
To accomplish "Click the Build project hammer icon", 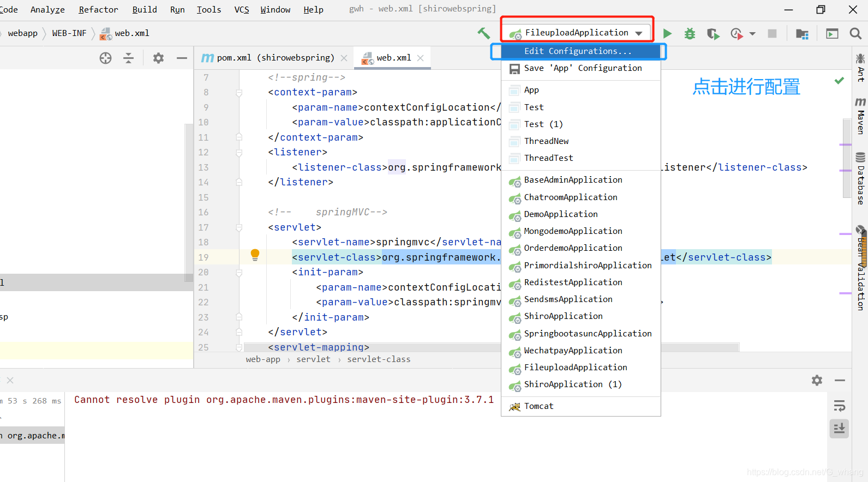I will [483, 33].
